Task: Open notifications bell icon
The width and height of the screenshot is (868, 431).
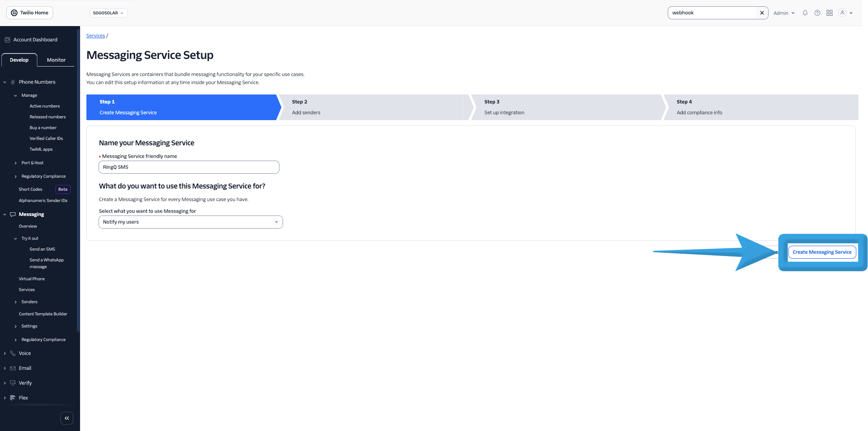Action: pos(805,13)
